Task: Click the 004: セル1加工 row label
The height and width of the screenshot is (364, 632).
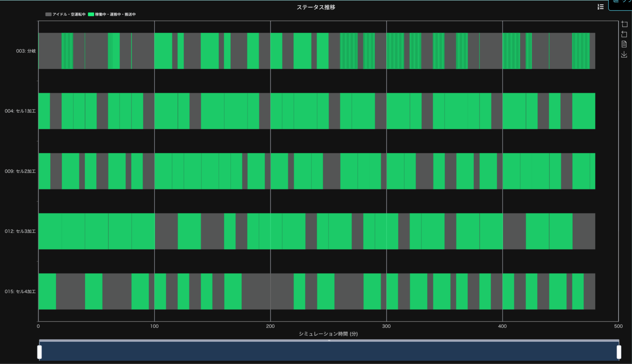Action: point(20,111)
